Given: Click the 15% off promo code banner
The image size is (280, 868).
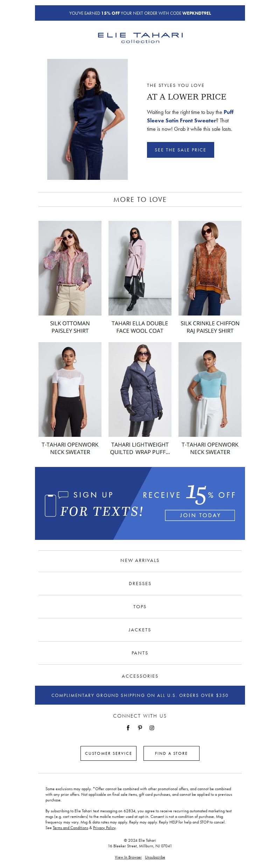Looking at the screenshot, I should coord(140,13).
